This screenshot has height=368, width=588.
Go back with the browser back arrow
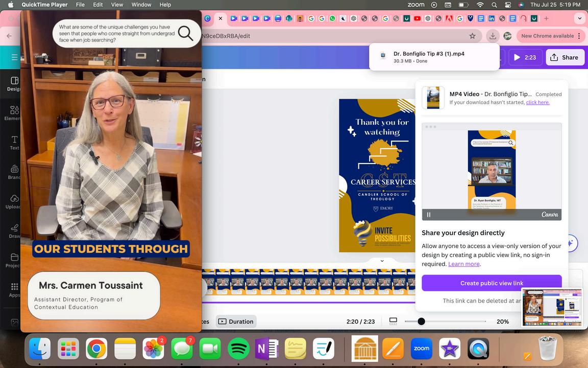pos(9,36)
